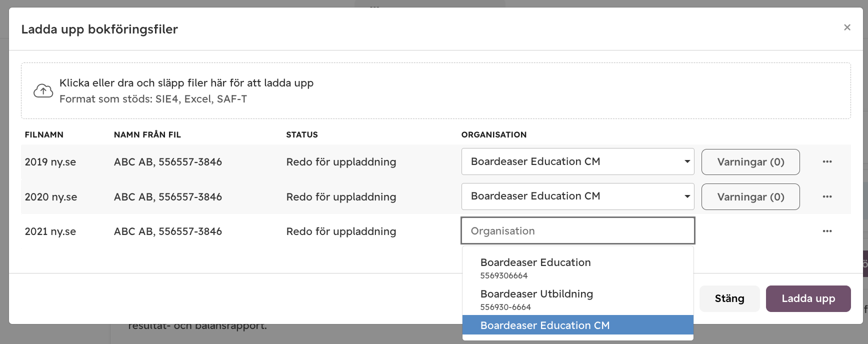868x344 pixels.
Task: Focus the Organisation field for 2021 ny.se
Action: (577, 231)
